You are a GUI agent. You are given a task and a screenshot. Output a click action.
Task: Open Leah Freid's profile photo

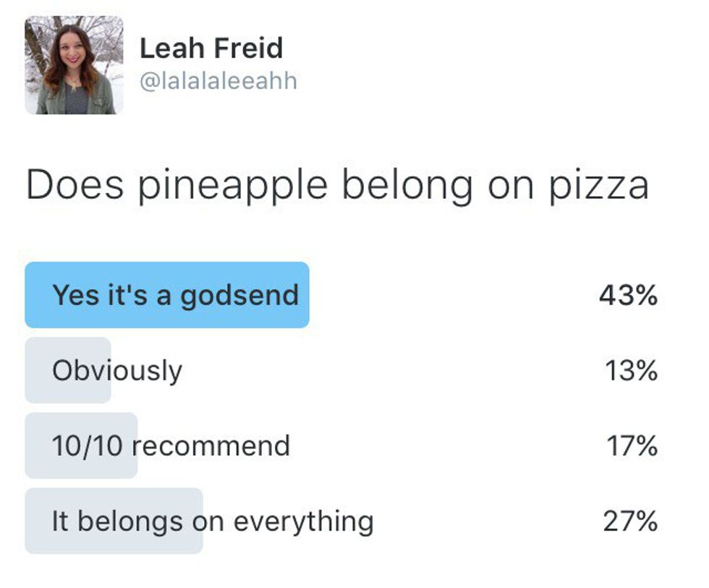(73, 65)
